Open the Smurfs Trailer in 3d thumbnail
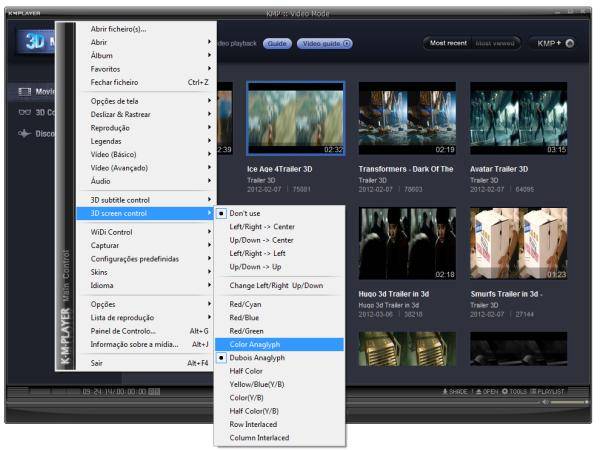The height and width of the screenshot is (450, 600). 519,243
